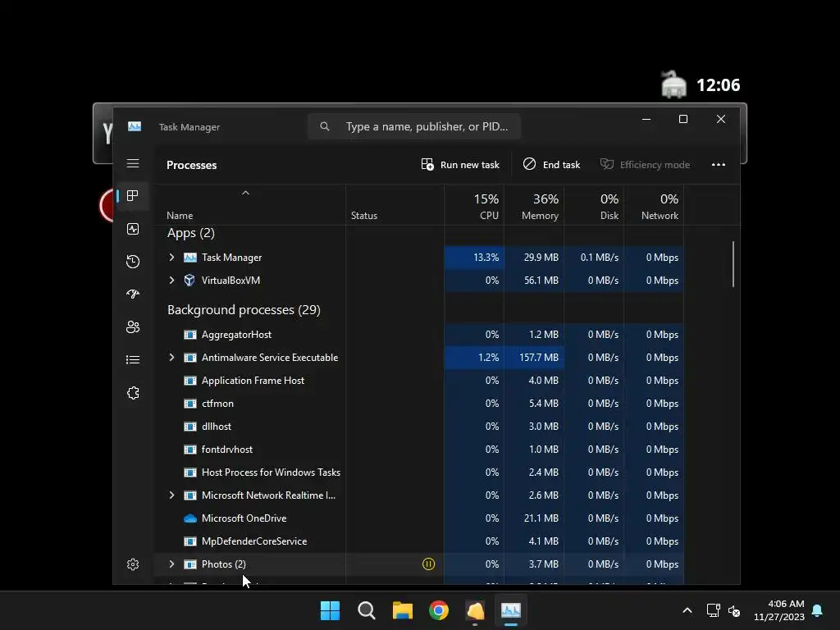
Task: Open Windows Search from the taskbar
Action: pos(367,610)
